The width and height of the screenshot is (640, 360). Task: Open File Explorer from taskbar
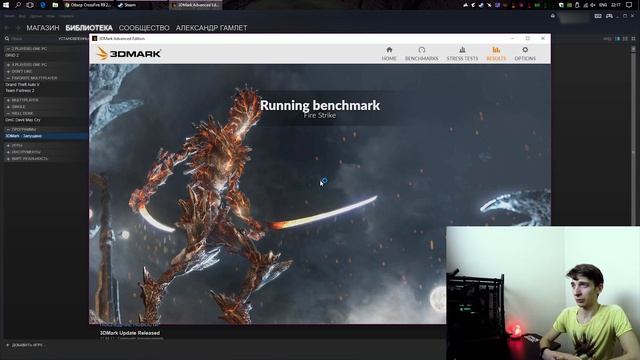(x=55, y=5)
